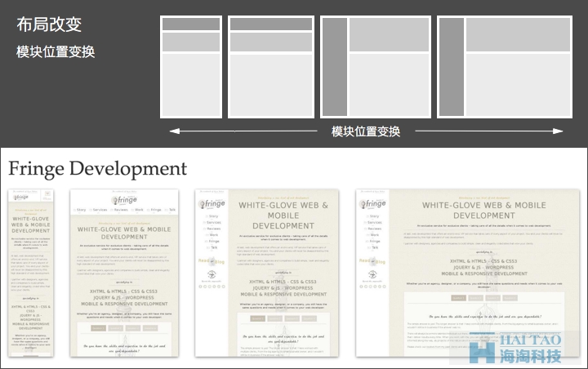Click the WHITE-GLOVE headline in the mobile-width screenshot
588x369 pixels.
31,225
